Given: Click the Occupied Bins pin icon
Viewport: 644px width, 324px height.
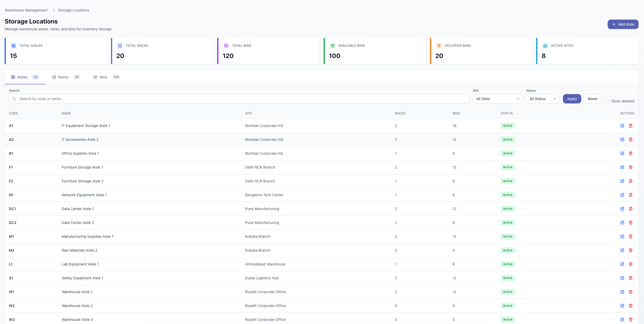Looking at the screenshot, I should [439, 46].
